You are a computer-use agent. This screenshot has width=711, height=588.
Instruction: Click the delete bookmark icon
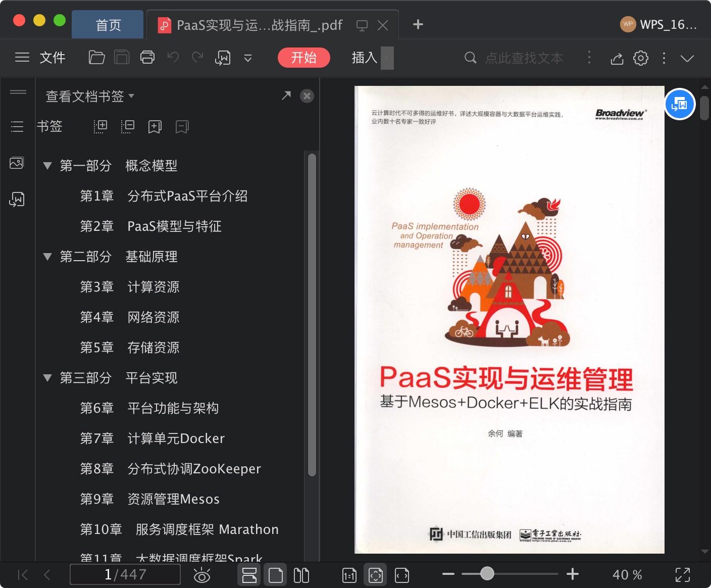click(182, 127)
